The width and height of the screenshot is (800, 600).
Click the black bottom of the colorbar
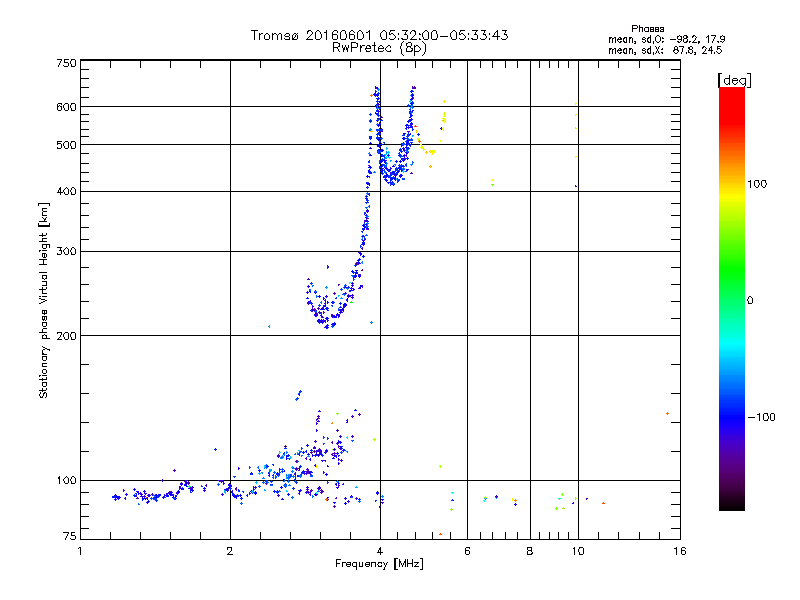(732, 503)
